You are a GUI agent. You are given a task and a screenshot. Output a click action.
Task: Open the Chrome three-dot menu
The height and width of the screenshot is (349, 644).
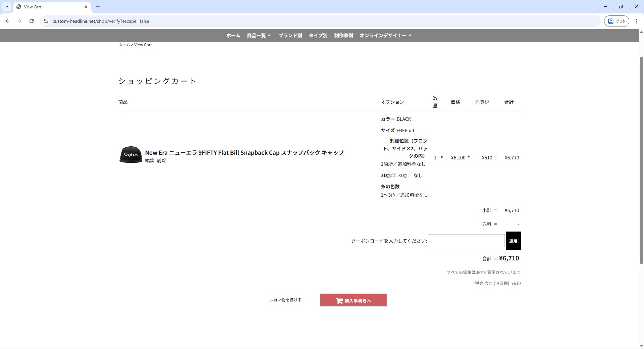636,21
